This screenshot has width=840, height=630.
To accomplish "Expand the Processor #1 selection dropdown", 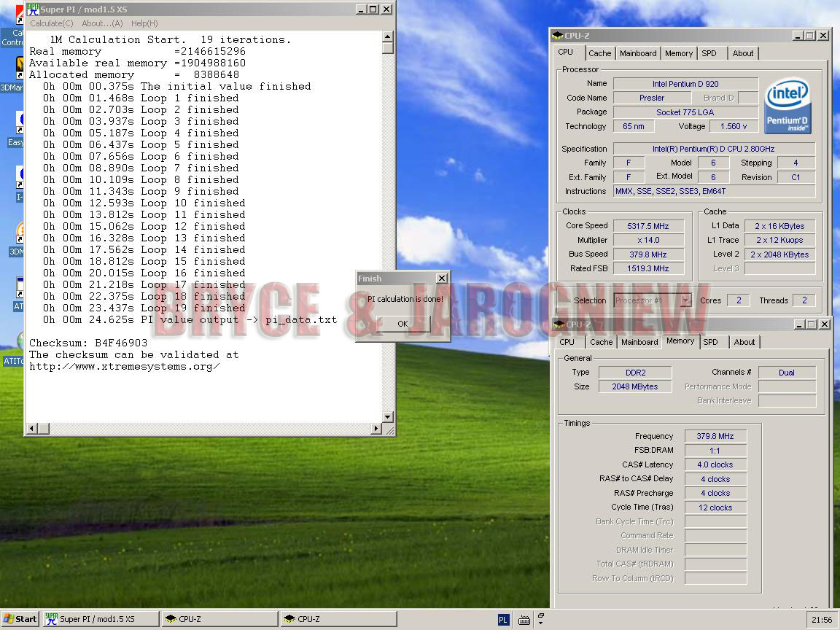I will point(685,300).
